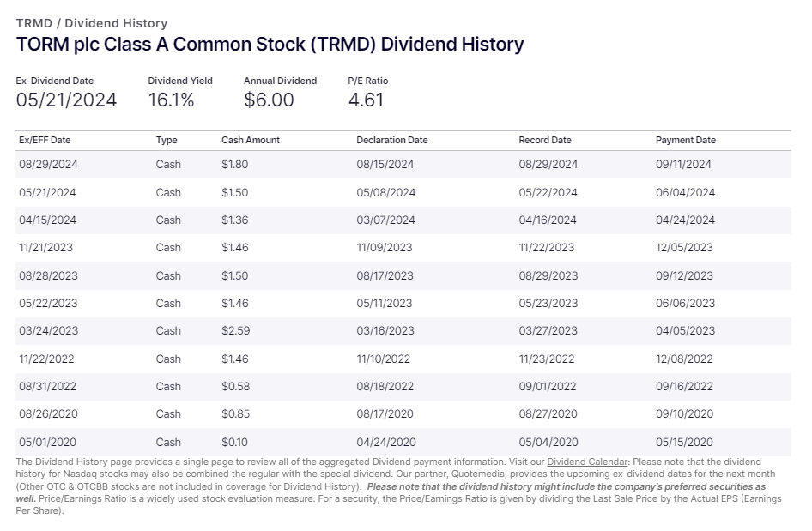The image size is (812, 531).
Task: Click the 12/05/2023 payment date cell
Action: tap(684, 248)
